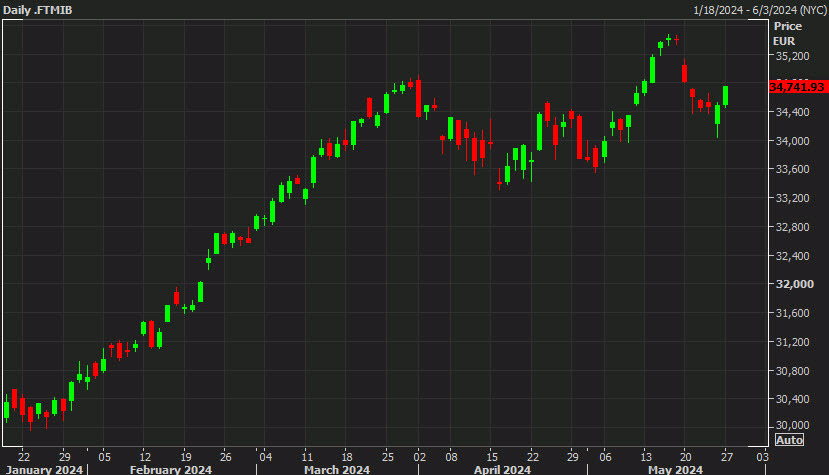Select the February 2024 month label
This screenshot has height=475, width=829.
click(x=171, y=468)
